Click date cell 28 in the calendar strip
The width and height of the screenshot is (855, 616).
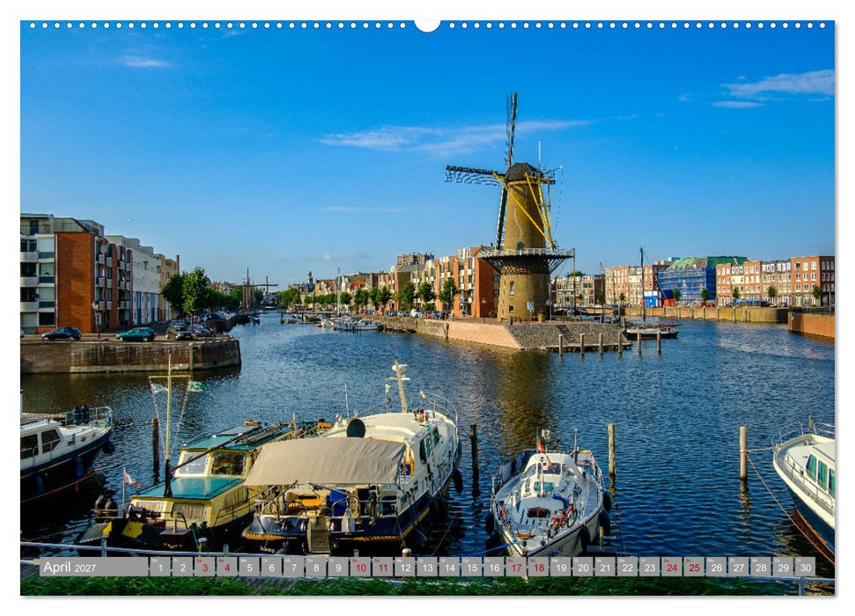click(761, 567)
